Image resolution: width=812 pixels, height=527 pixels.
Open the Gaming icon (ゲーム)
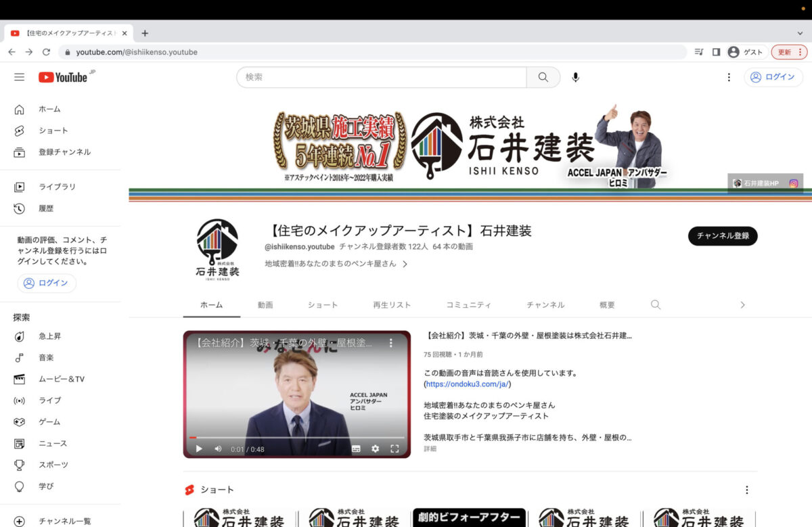click(19, 422)
